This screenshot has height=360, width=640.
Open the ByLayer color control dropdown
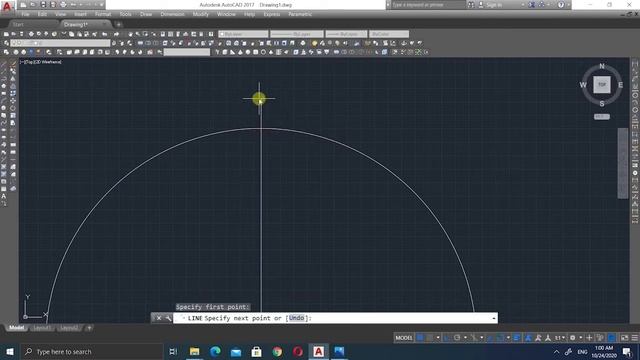click(243, 34)
